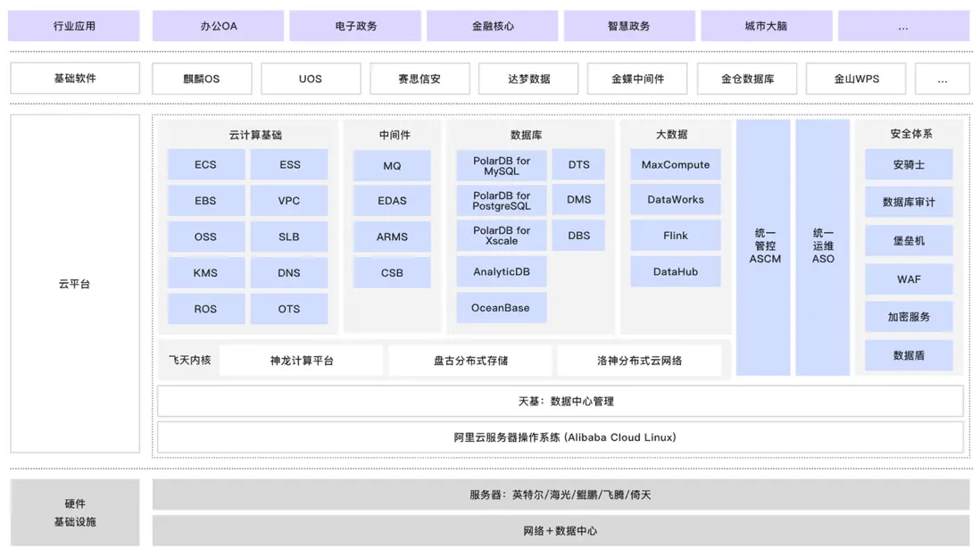
Task: Click the DNS block
Action: [289, 273]
